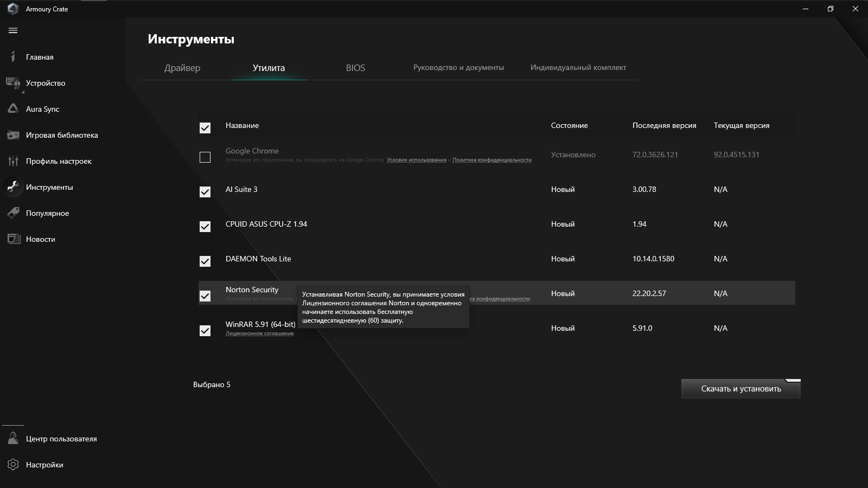Click the Выбрано 5 counter text

coord(212,384)
